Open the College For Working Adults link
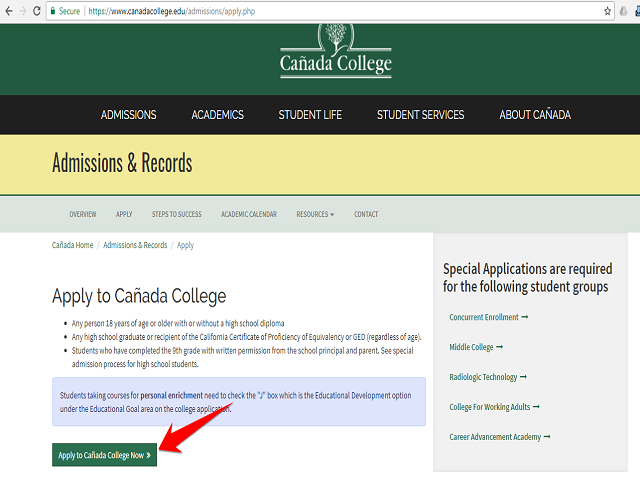The width and height of the screenshot is (640, 480). 494,407
